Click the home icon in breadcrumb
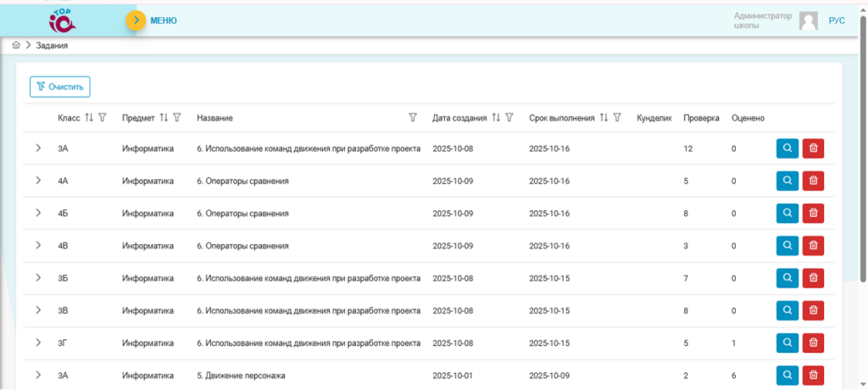 coord(16,46)
